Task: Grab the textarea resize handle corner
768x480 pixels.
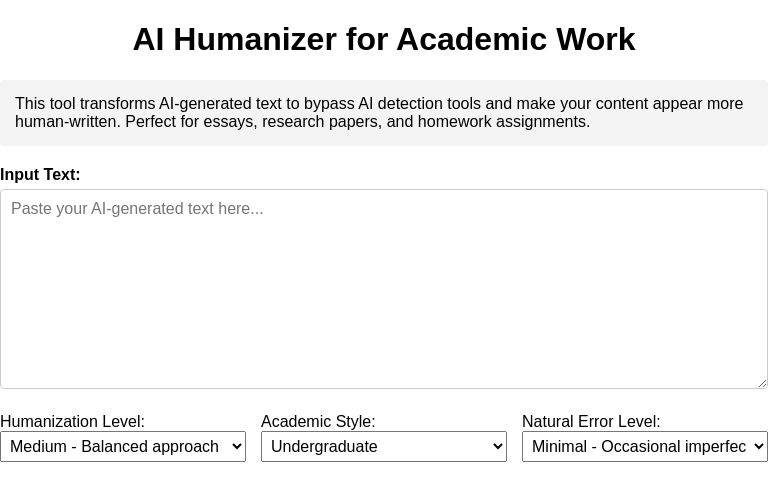Action: tap(761, 382)
